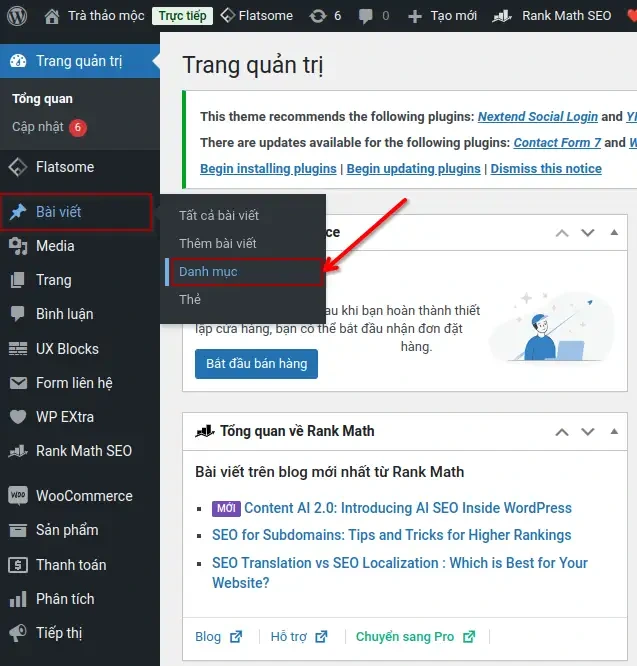Click the Bắt đầu bán hàng button

click(256, 363)
